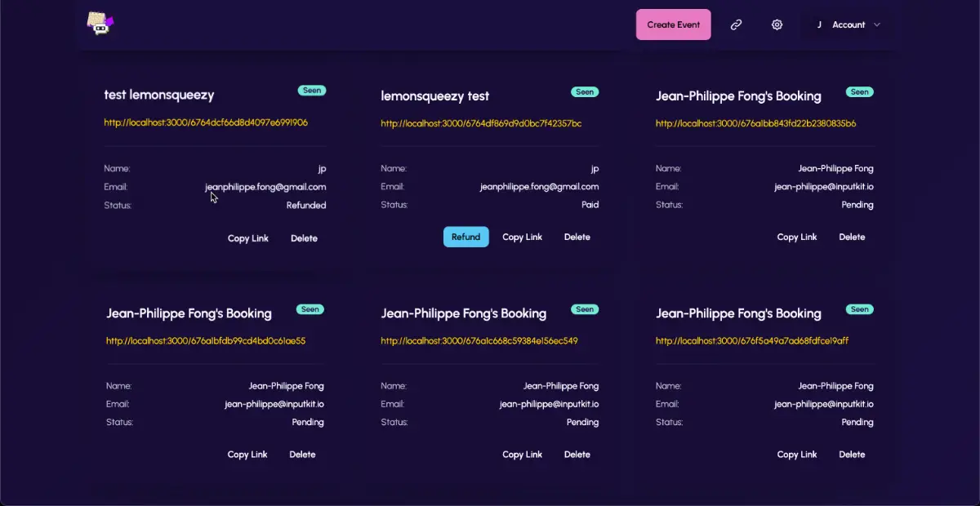Click the Account dropdown chevron arrow
980x506 pixels.
click(877, 24)
